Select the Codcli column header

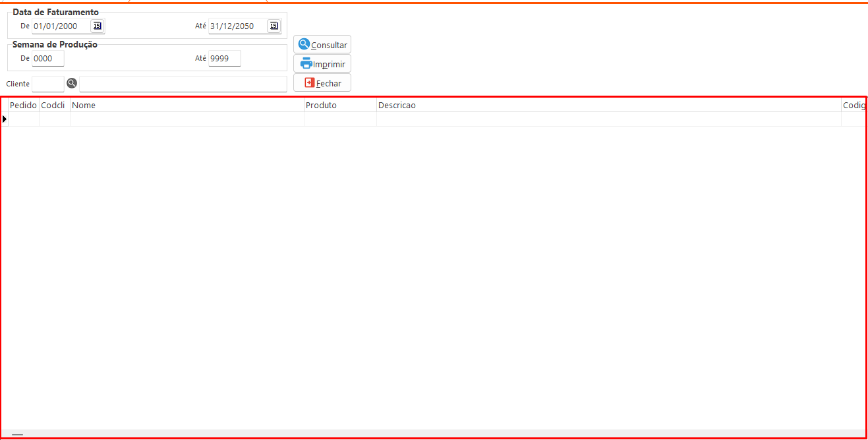[x=54, y=105]
